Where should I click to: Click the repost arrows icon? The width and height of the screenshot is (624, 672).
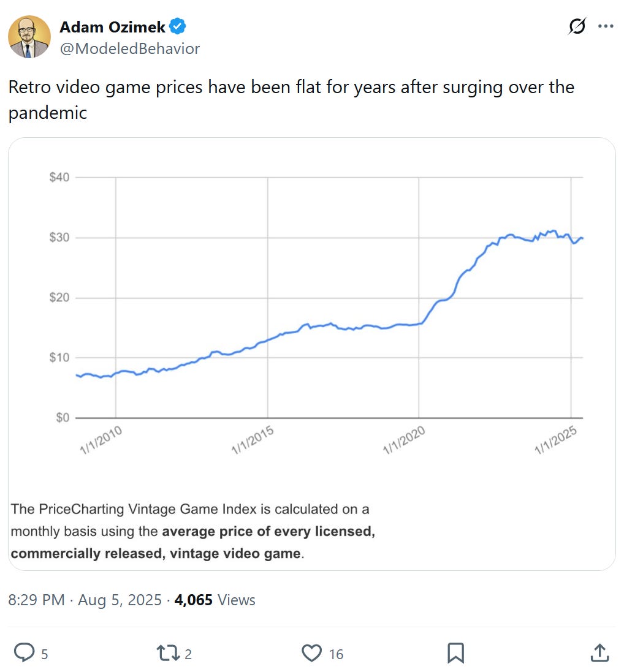[x=167, y=653]
